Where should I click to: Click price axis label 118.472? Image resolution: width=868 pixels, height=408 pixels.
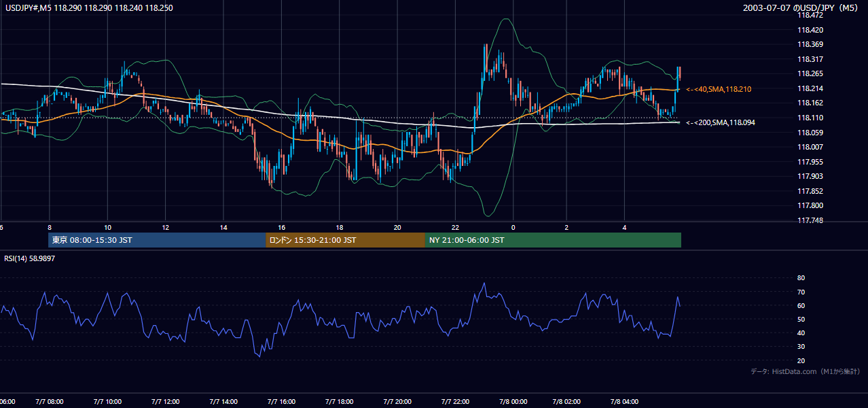click(811, 16)
